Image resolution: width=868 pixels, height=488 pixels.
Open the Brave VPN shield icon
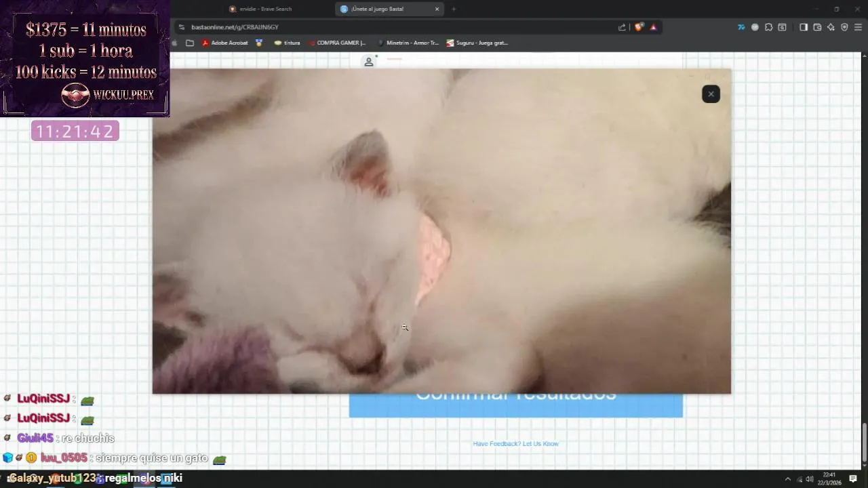click(844, 27)
